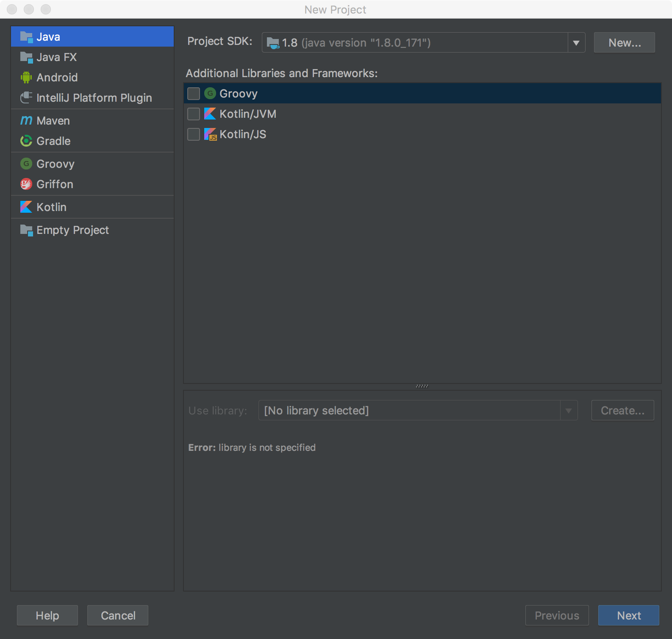Click the SDK folder icon in Project SDK field

[273, 43]
